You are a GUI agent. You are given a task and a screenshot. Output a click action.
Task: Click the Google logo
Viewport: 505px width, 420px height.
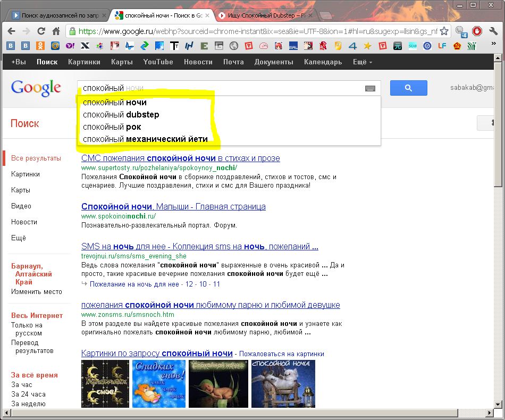[x=36, y=88]
